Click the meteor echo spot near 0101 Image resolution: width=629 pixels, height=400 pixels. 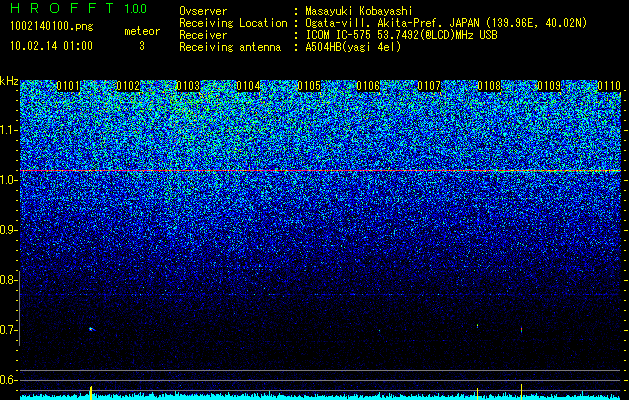click(x=91, y=329)
